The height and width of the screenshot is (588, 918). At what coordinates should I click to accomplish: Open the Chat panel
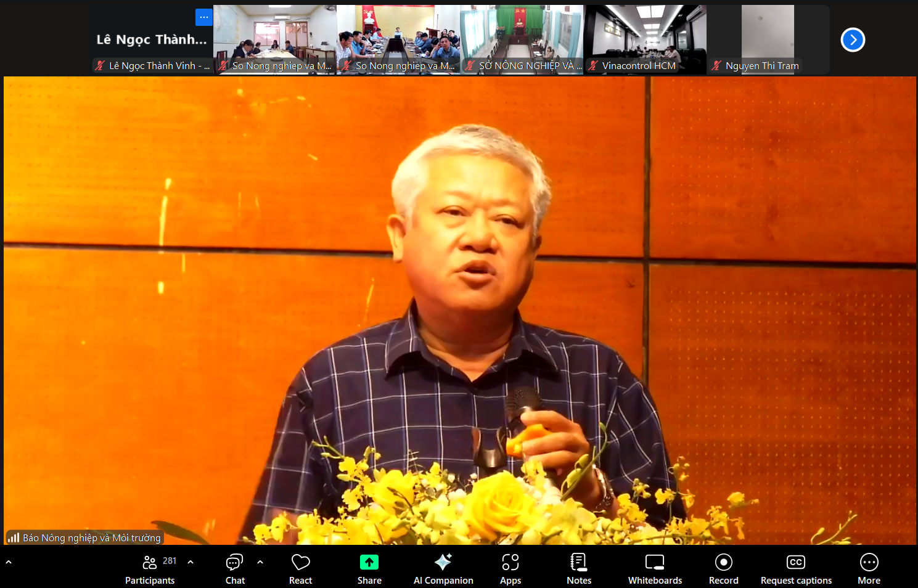235,569
